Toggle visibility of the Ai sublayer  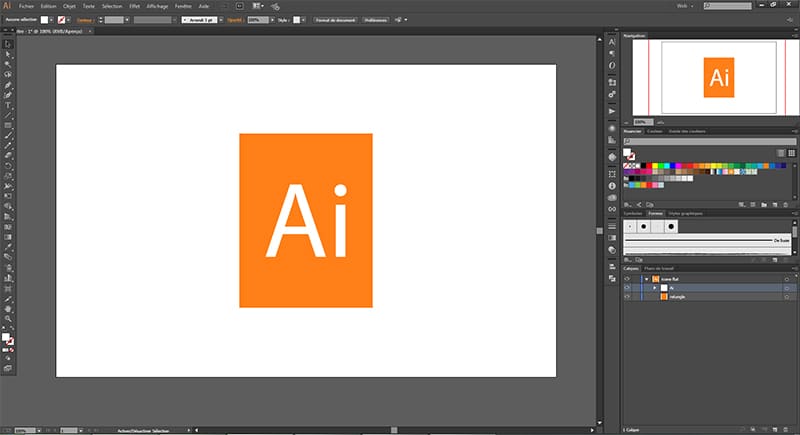point(627,288)
